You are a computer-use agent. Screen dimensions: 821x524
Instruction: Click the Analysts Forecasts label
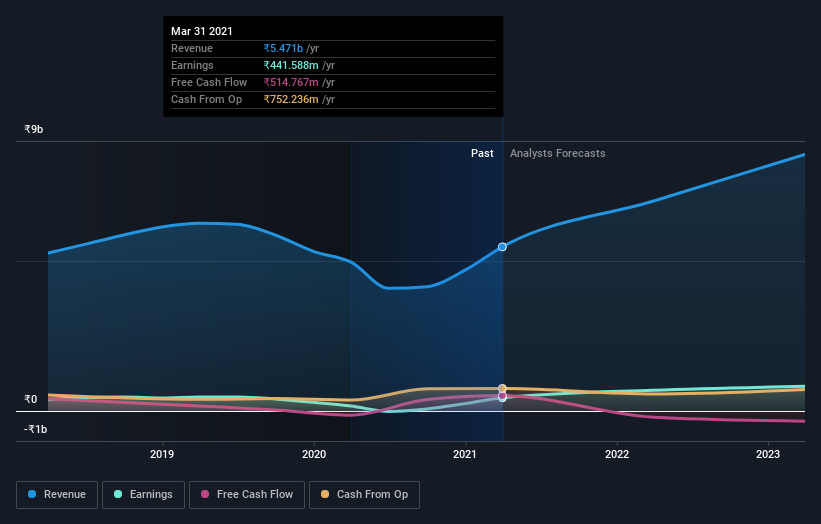[558, 153]
